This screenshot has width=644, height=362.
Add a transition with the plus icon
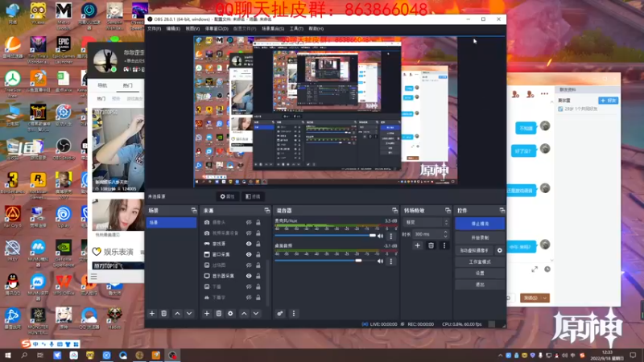pyautogui.click(x=417, y=245)
